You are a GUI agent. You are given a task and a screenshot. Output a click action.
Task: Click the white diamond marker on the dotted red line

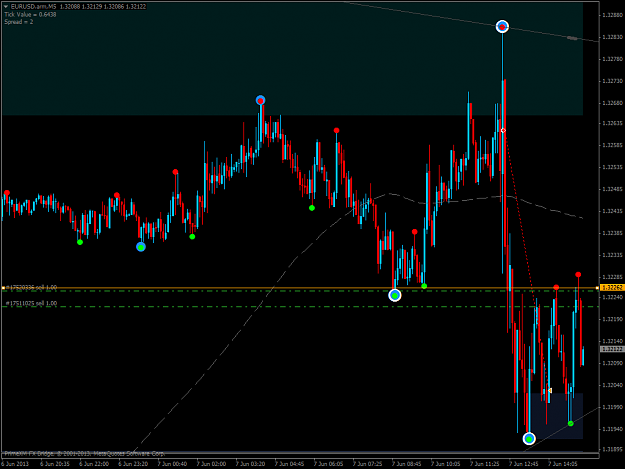pyautogui.click(x=503, y=130)
